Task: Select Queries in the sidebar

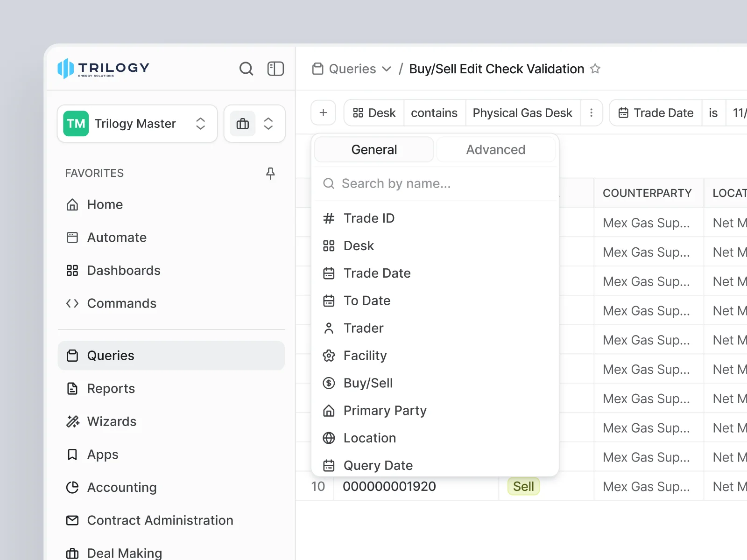Action: coord(171,356)
